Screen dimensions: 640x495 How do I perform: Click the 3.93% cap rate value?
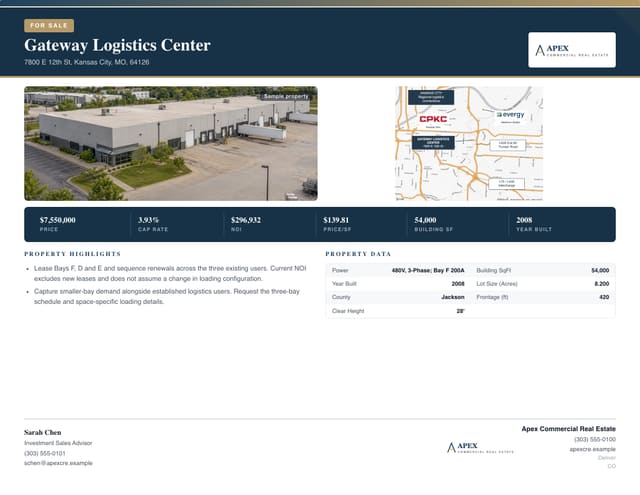[x=148, y=220]
